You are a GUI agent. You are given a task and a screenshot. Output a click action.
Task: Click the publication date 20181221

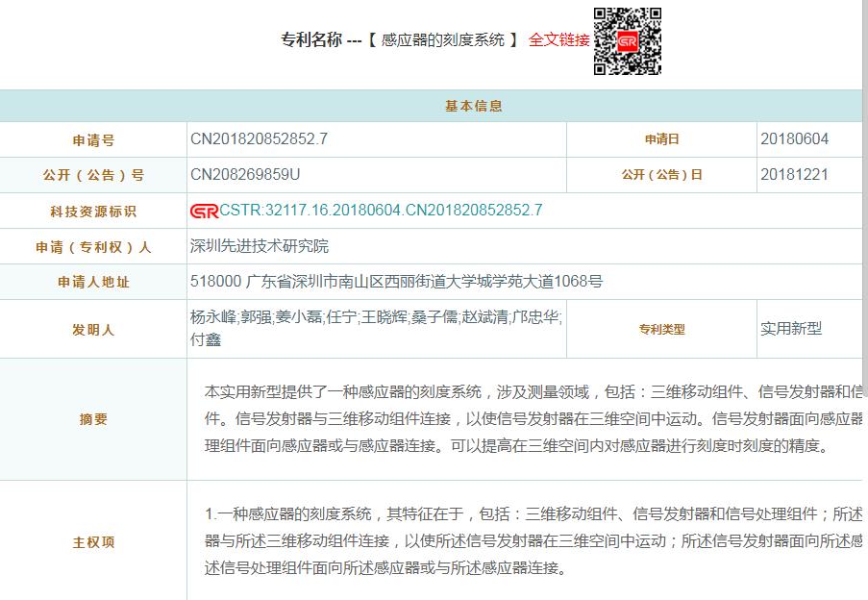click(x=794, y=175)
